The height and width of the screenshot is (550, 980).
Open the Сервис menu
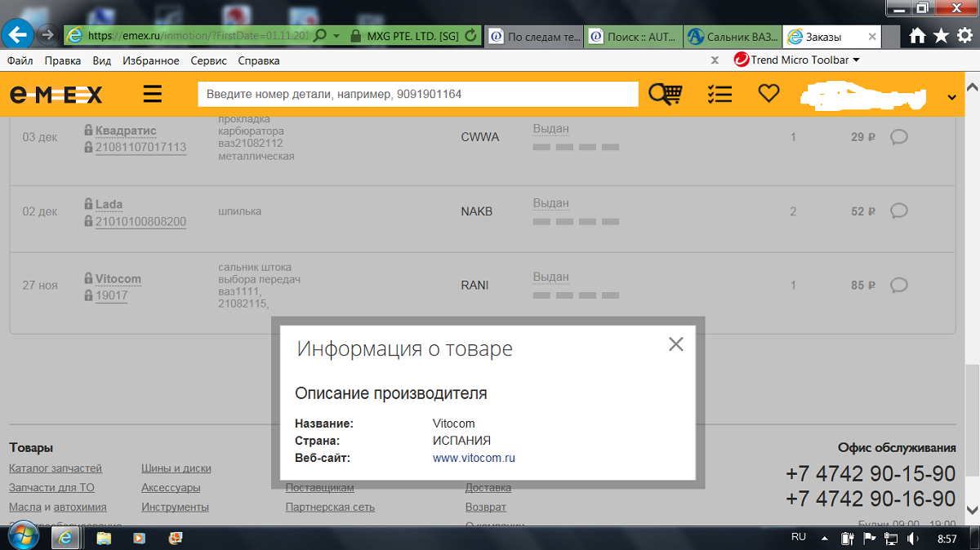(x=208, y=60)
